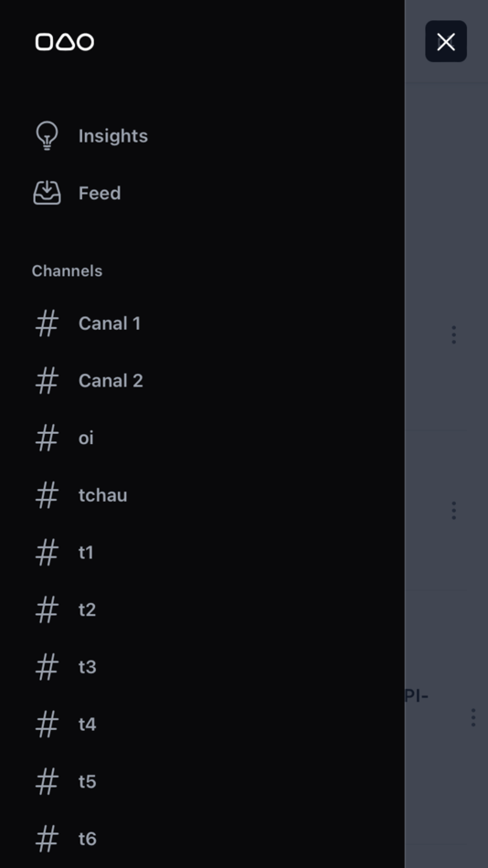Open Feed via the inbox tray icon
Image resolution: width=488 pixels, height=868 pixels.
(x=48, y=193)
